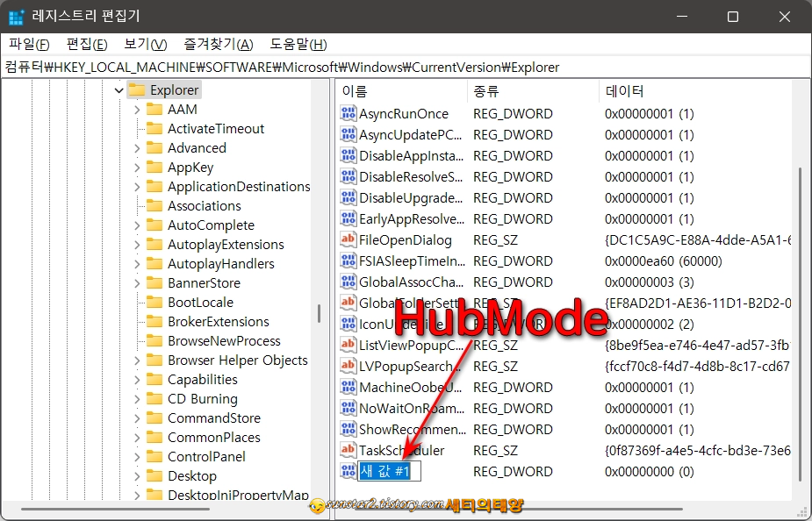Click the 0x0000ea60 (60000) data cell
812x521 pixels.
click(663, 261)
